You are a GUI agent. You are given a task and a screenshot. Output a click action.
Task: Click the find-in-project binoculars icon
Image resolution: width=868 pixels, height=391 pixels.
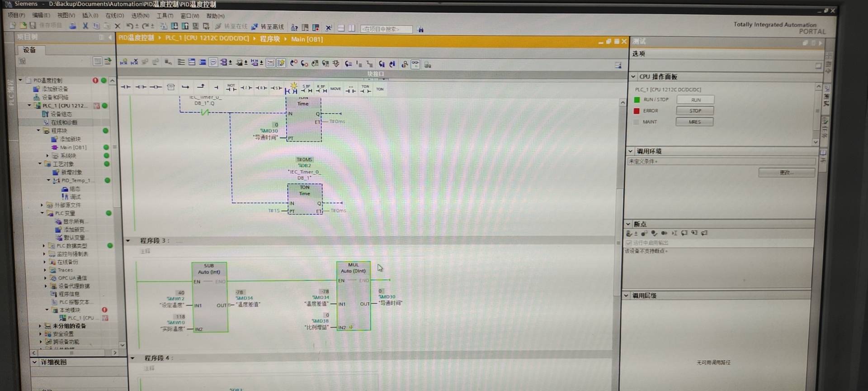click(420, 29)
